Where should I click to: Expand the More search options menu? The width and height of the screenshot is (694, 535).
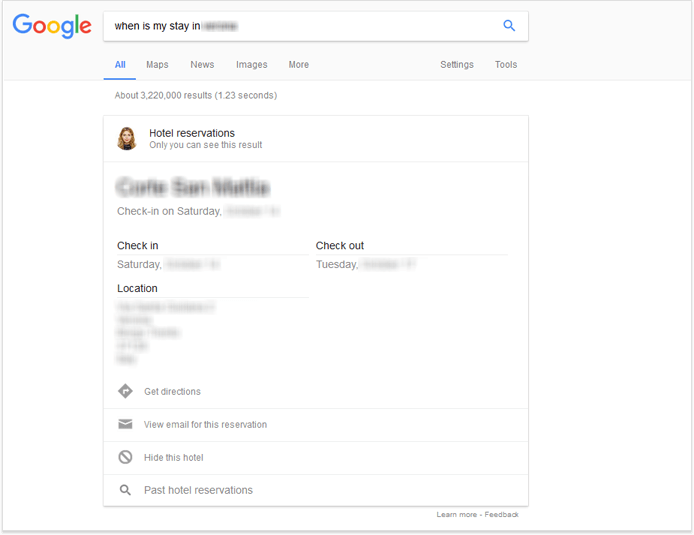pyautogui.click(x=299, y=65)
